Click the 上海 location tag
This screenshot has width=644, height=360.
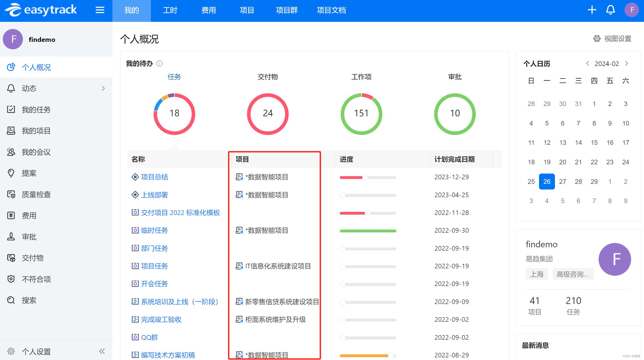537,274
